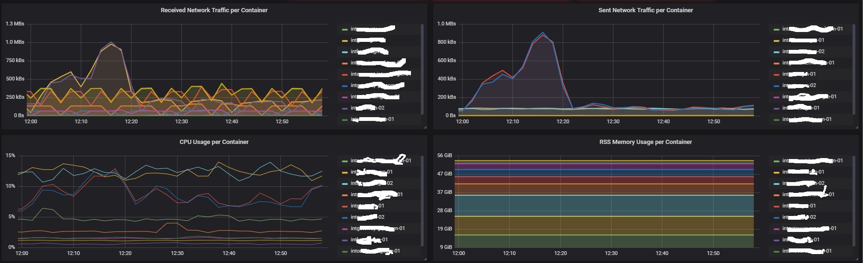
Task: Click the purple series swatch in Received Network Traffic legend
Action: pos(345,108)
